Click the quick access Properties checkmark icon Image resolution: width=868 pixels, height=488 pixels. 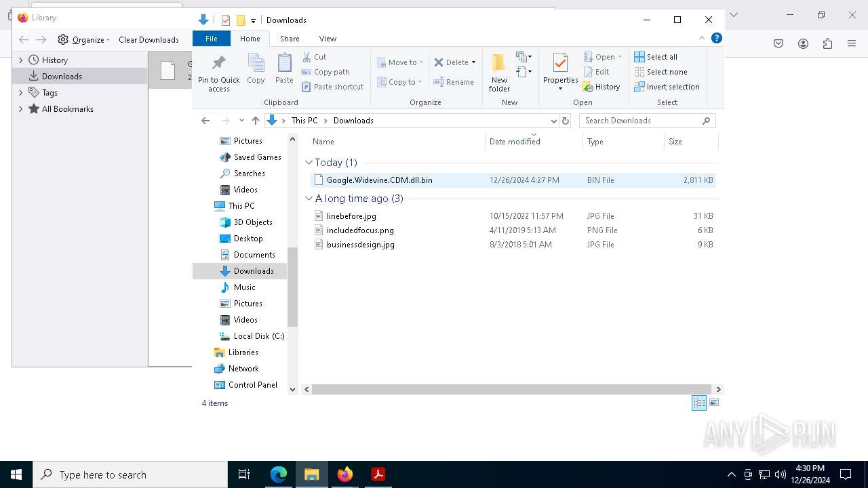coord(225,20)
